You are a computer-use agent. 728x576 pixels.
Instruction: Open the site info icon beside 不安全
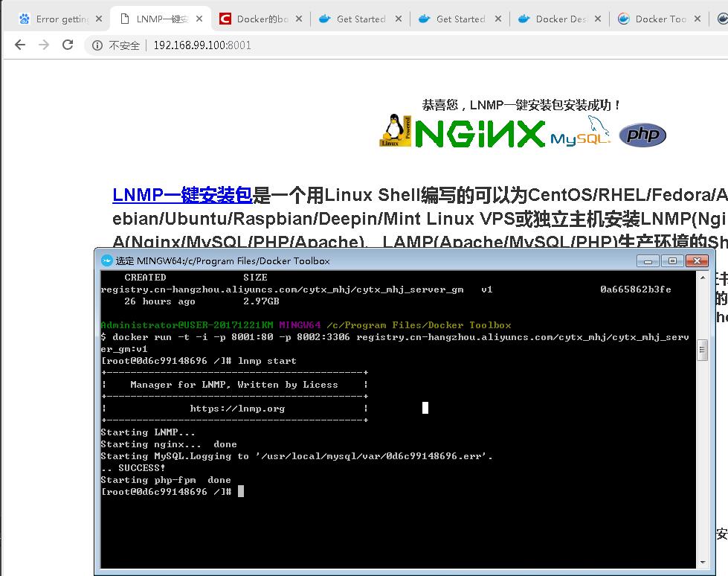97,45
